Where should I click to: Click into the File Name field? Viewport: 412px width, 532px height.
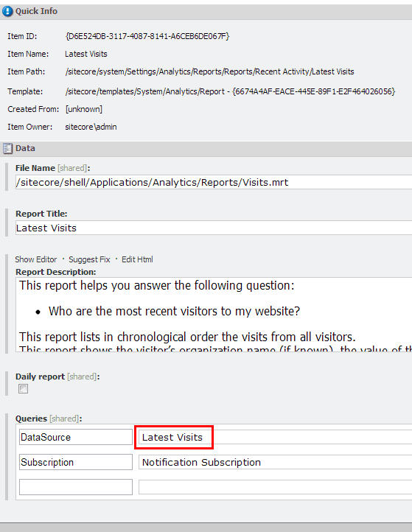[214, 182]
